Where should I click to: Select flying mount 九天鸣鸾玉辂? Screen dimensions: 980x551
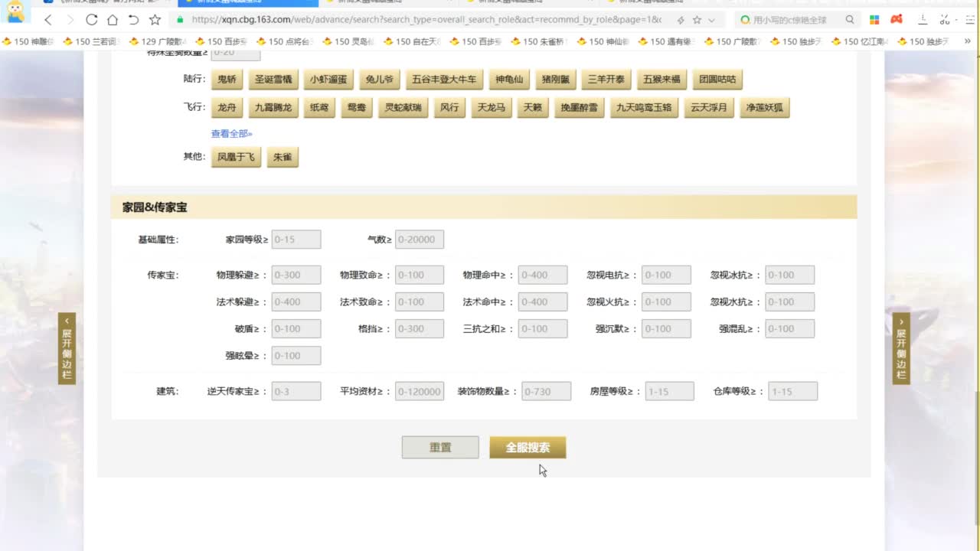(x=644, y=108)
